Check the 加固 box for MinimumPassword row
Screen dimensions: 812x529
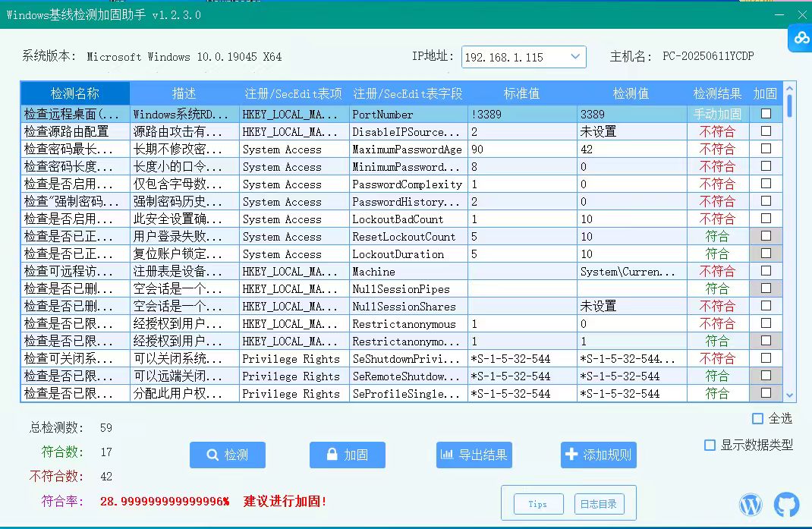[x=766, y=165]
